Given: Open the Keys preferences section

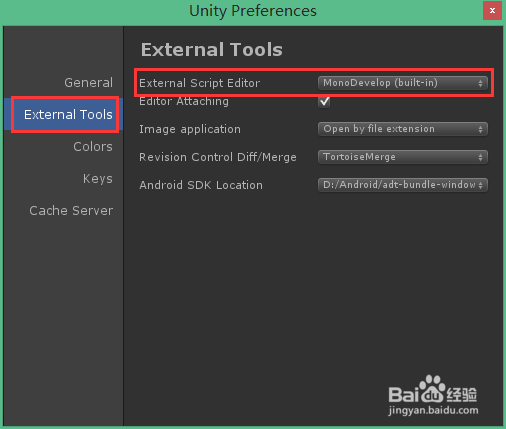Looking at the screenshot, I should pyautogui.click(x=97, y=179).
